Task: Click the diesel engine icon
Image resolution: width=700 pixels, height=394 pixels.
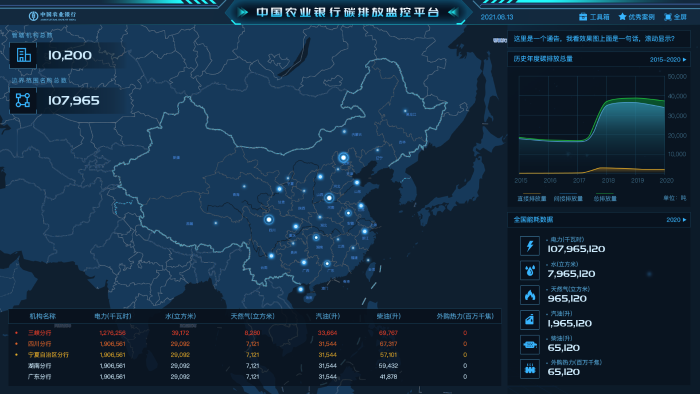Action: click(529, 344)
